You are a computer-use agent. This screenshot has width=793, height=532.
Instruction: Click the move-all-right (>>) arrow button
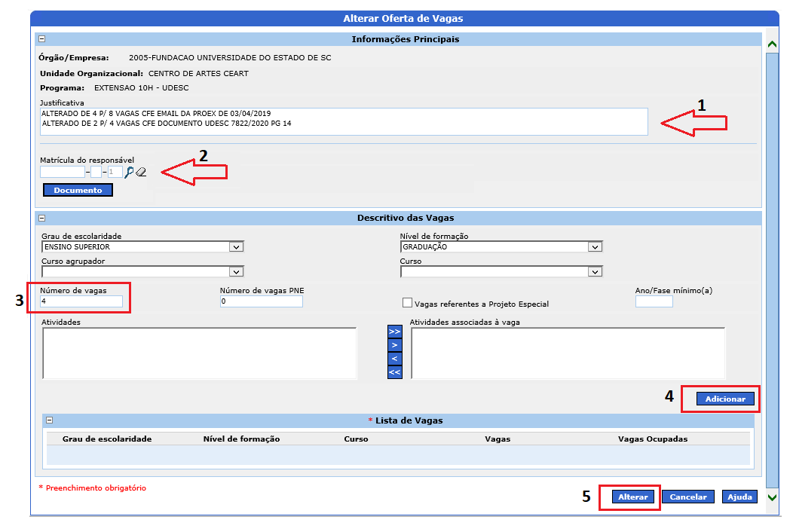pos(394,332)
